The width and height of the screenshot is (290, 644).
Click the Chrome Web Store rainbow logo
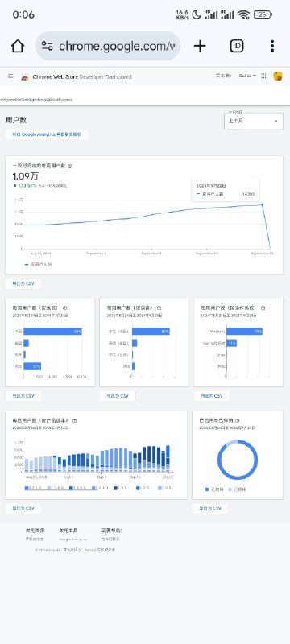(25, 76)
